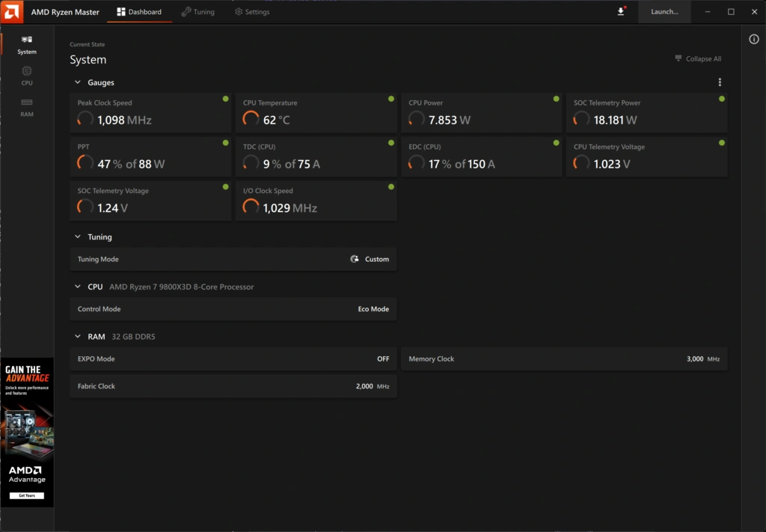
Task: Toggle green dot on SOC Telemetry Voltage card
Action: [225, 186]
